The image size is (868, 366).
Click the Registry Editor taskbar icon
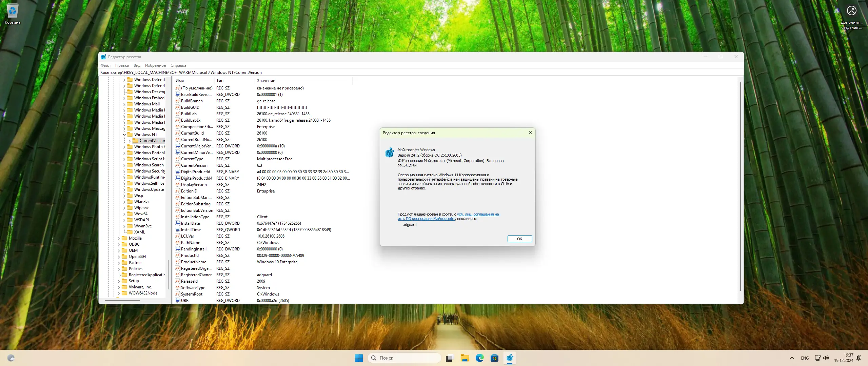pos(510,358)
